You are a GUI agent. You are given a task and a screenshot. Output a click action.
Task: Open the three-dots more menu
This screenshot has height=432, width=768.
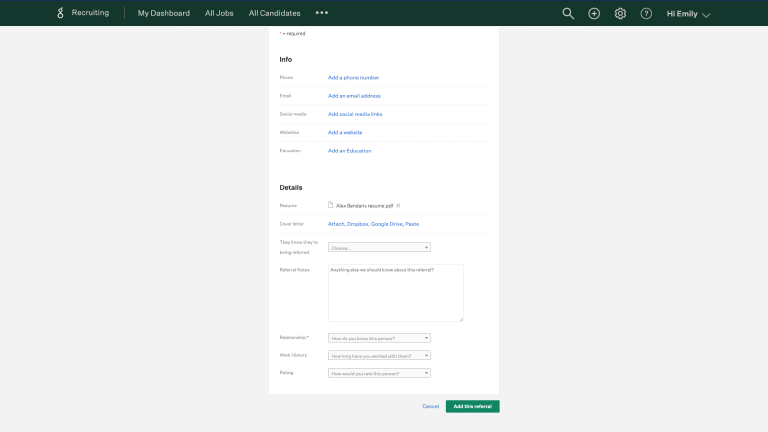[x=321, y=13]
